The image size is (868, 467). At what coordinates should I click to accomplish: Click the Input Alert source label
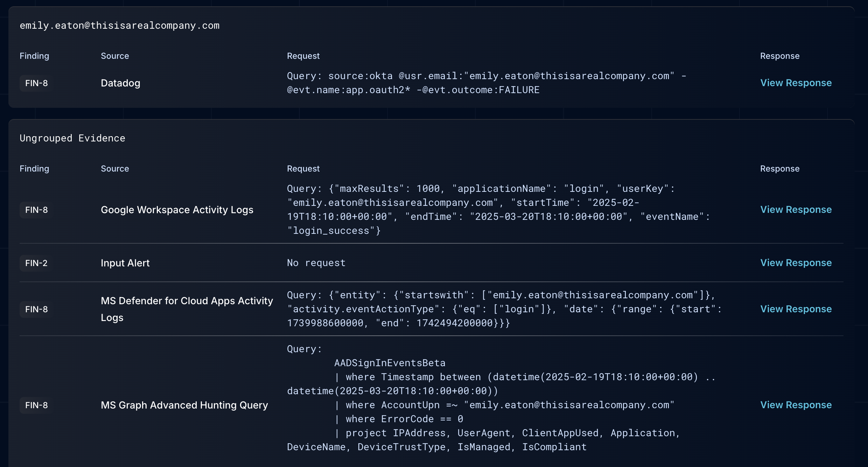click(125, 263)
